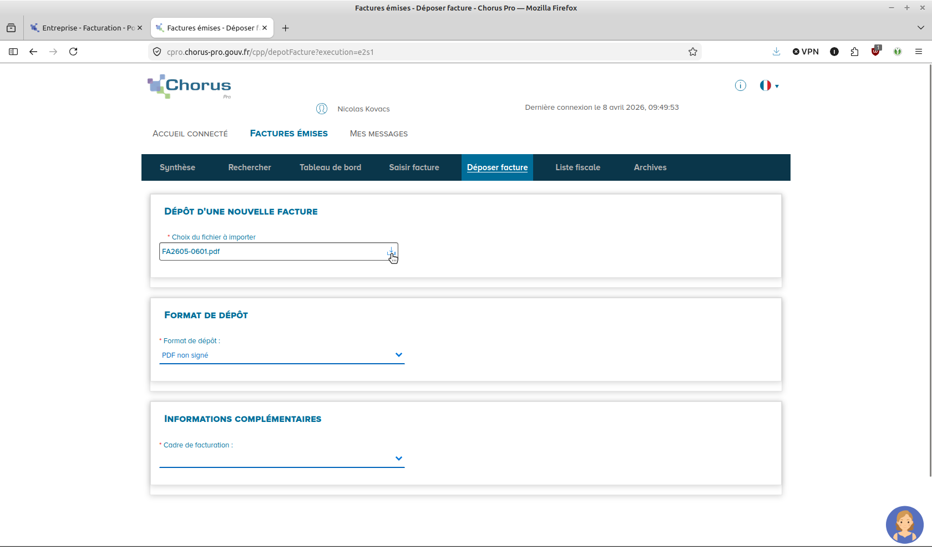
Task: Click the page vertical scrollbar
Action: pyautogui.click(x=930, y=270)
